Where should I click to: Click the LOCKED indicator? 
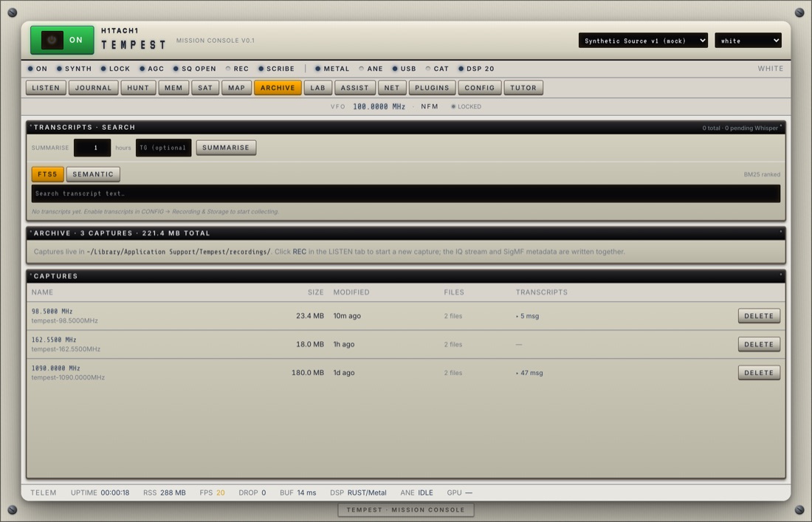[466, 106]
